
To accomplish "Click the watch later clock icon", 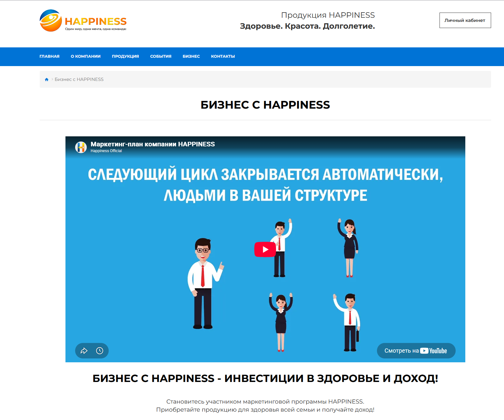I will (x=100, y=351).
